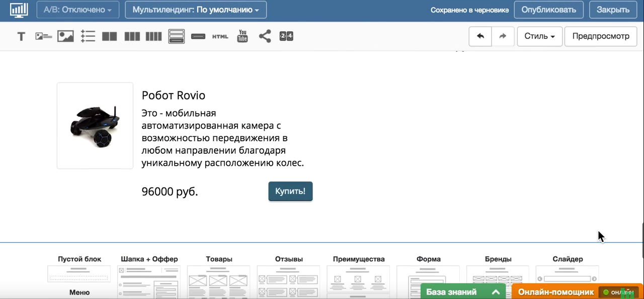Image resolution: width=644 pixels, height=299 pixels.
Task: Click the Купить! button
Action: (290, 191)
